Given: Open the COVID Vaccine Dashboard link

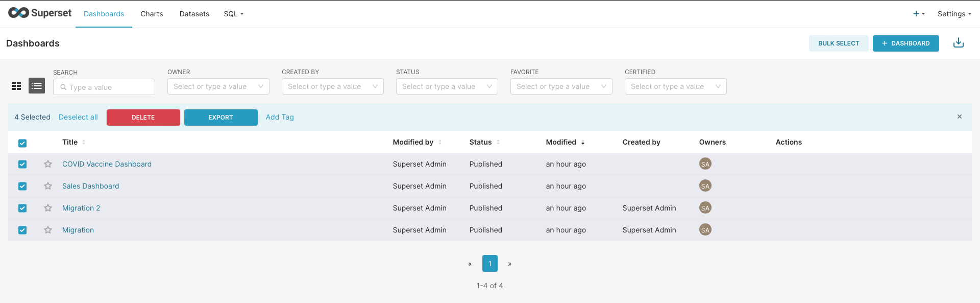Looking at the screenshot, I should click(x=107, y=164).
